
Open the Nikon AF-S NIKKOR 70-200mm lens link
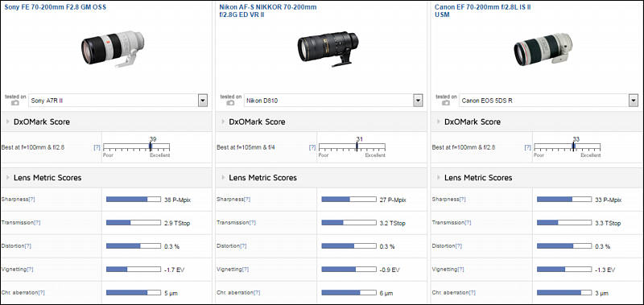[268, 10]
